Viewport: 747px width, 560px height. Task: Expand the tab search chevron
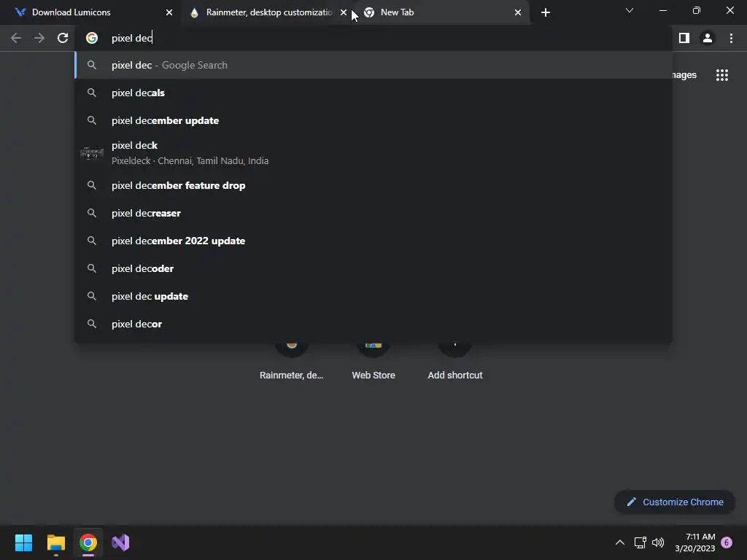(630, 10)
